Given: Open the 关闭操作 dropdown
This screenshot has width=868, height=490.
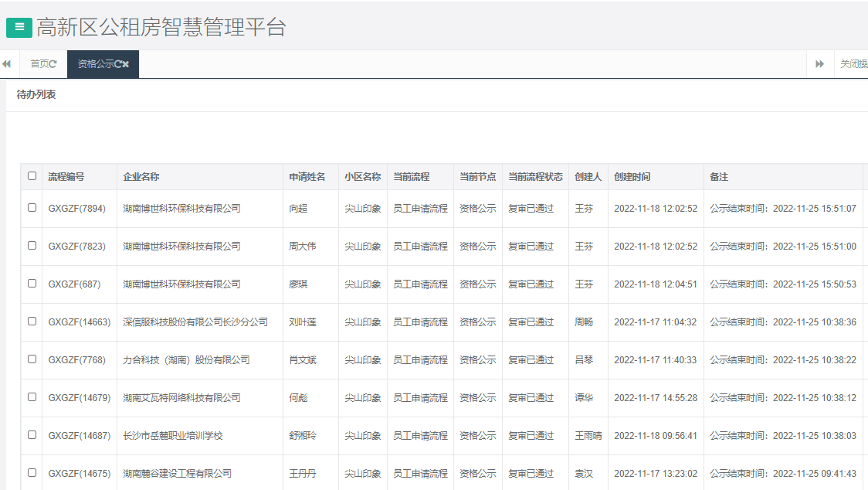Looking at the screenshot, I should tap(849, 64).
